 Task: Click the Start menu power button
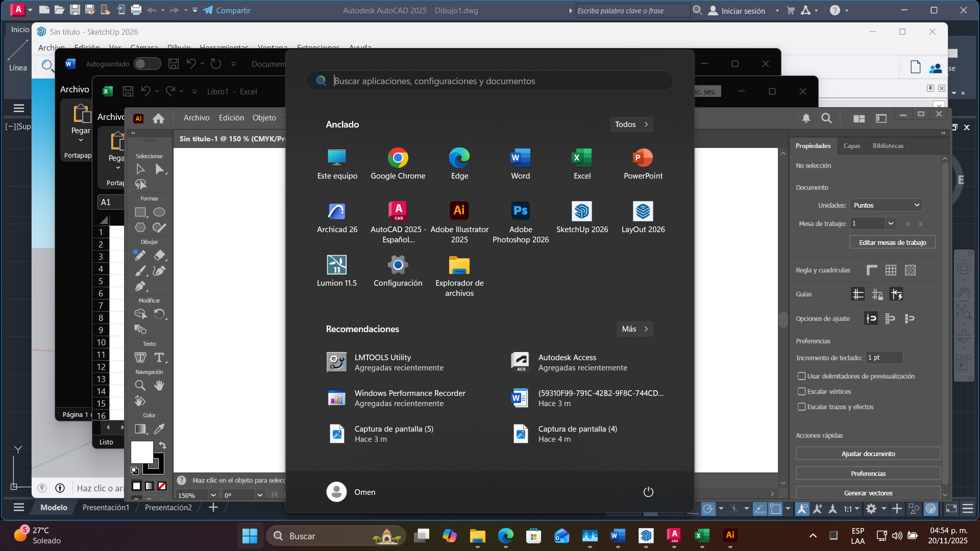point(648,492)
